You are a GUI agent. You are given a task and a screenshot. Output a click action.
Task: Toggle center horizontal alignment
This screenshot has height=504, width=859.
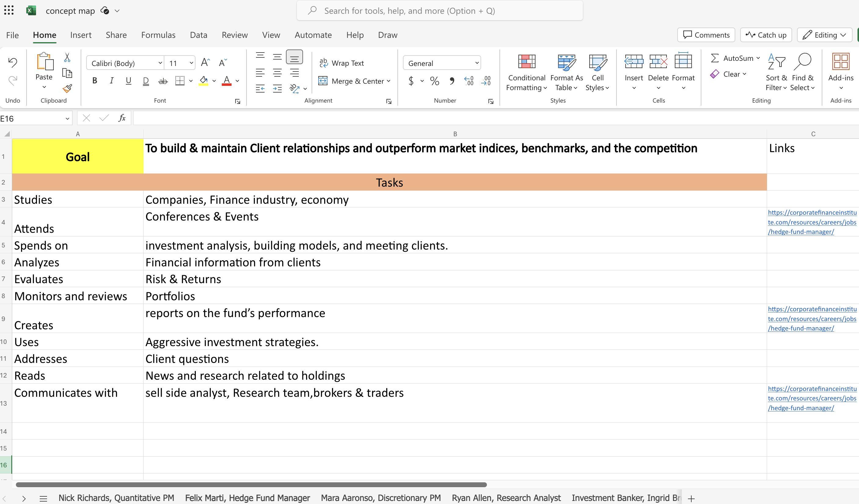tap(277, 73)
